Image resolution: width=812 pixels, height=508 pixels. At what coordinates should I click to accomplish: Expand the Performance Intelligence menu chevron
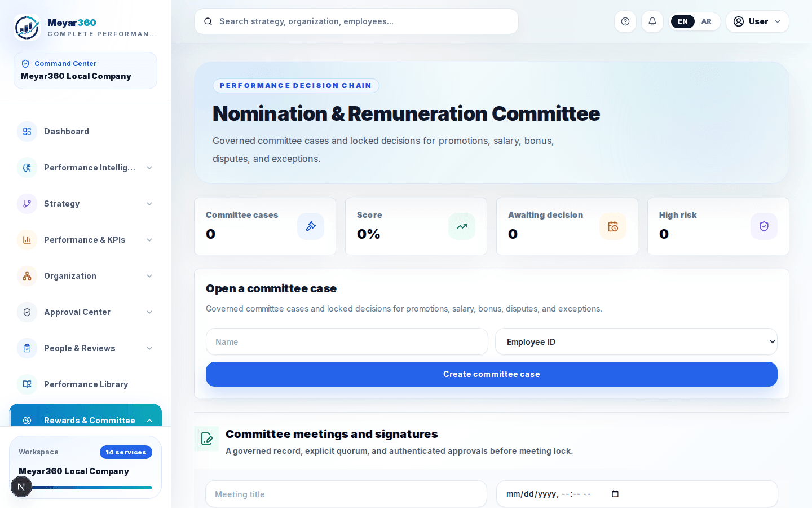[x=149, y=168]
